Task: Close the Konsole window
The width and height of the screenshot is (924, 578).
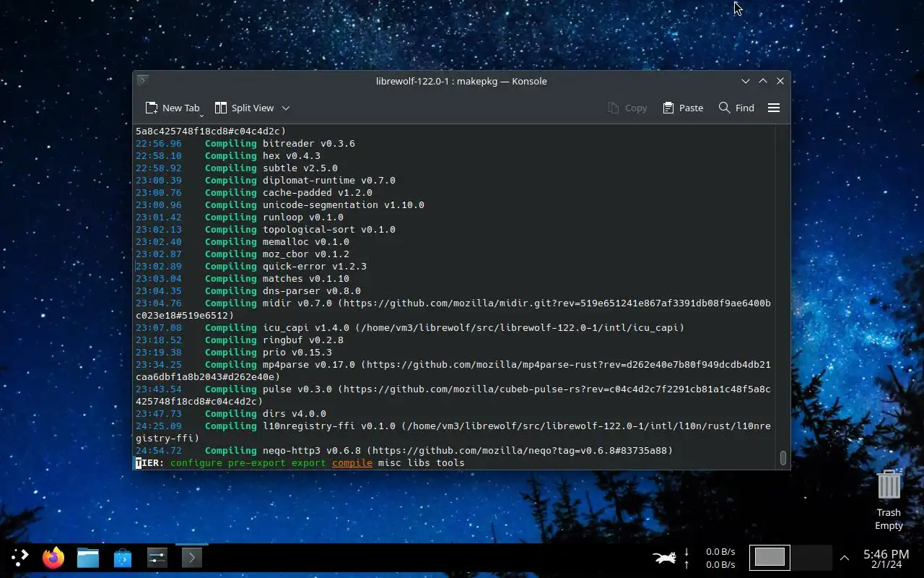Action: pyautogui.click(x=780, y=81)
